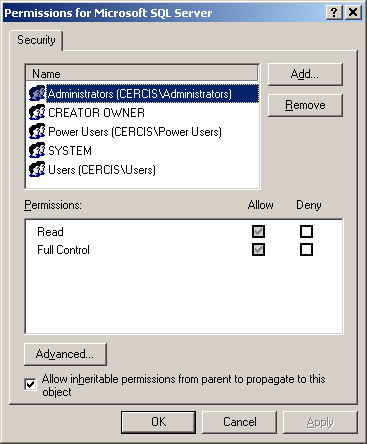Click the Users group icon

click(37, 170)
